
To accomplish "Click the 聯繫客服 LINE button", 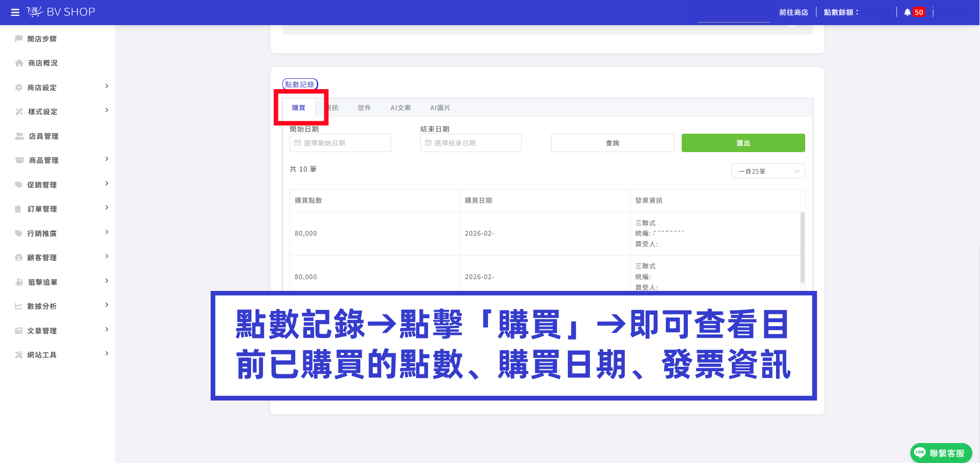I will (x=941, y=453).
